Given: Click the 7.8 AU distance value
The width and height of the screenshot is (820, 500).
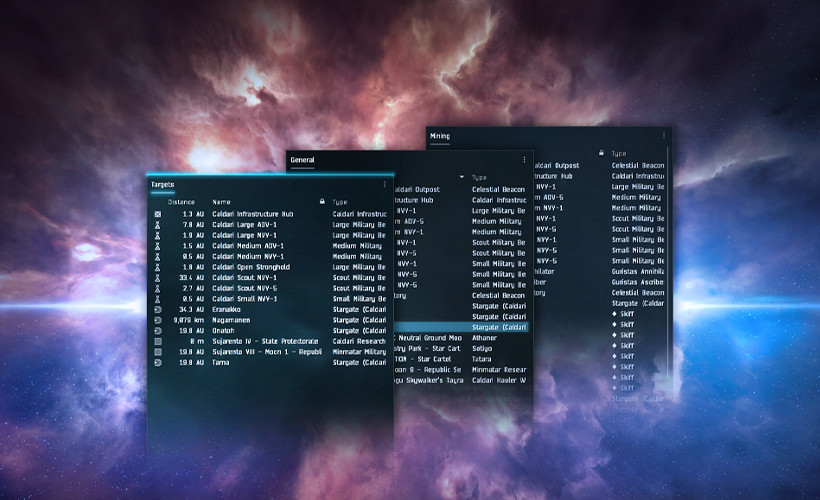Looking at the screenshot, I should coord(193,224).
